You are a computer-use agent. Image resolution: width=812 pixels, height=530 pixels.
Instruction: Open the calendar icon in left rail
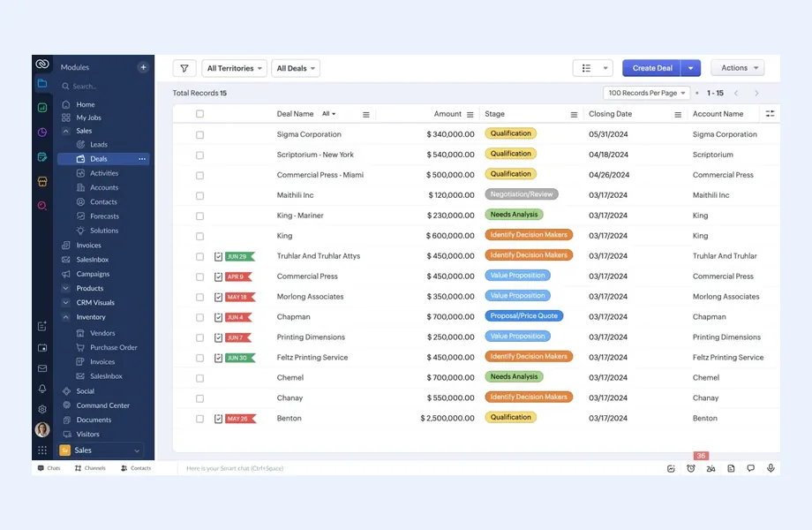42,348
